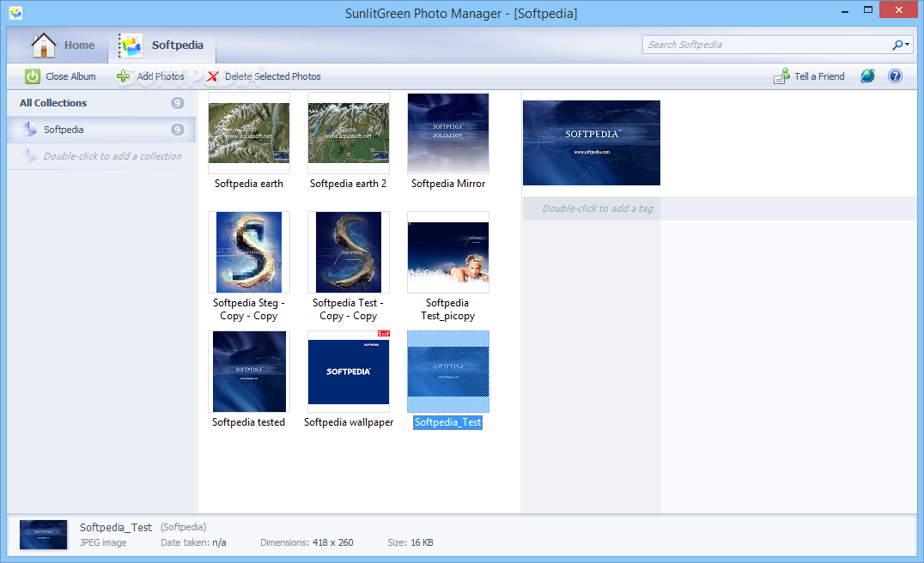This screenshot has height=563, width=924.
Task: Click the Add Photos label
Action: click(x=161, y=76)
